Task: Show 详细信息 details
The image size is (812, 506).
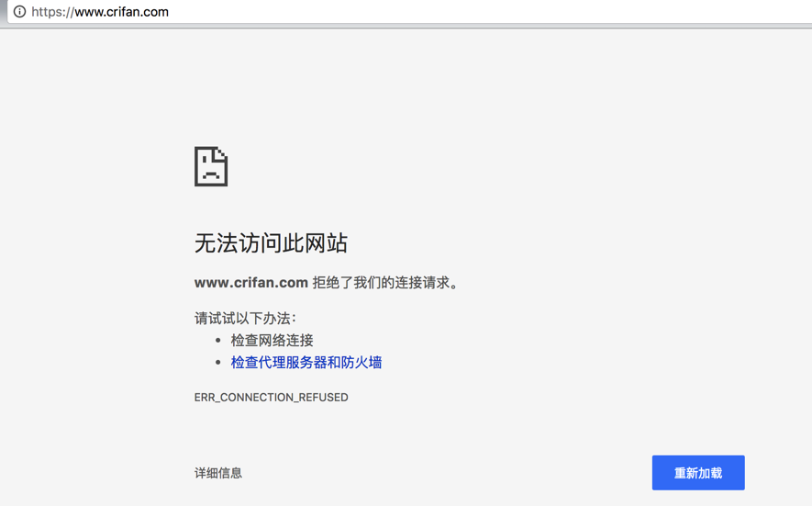Action: click(x=218, y=473)
